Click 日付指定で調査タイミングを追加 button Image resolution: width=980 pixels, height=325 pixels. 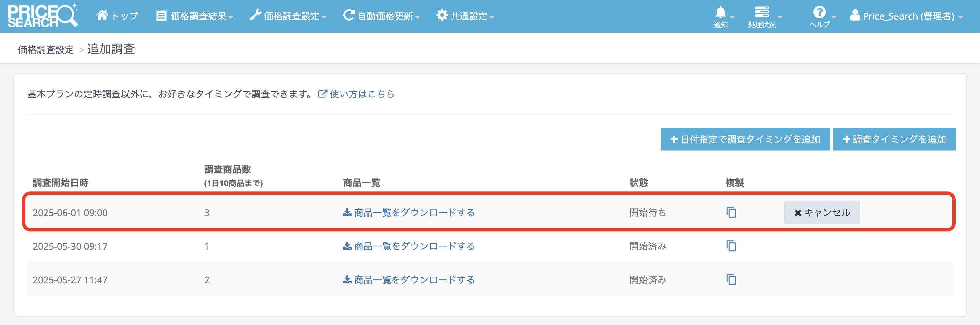(x=745, y=139)
